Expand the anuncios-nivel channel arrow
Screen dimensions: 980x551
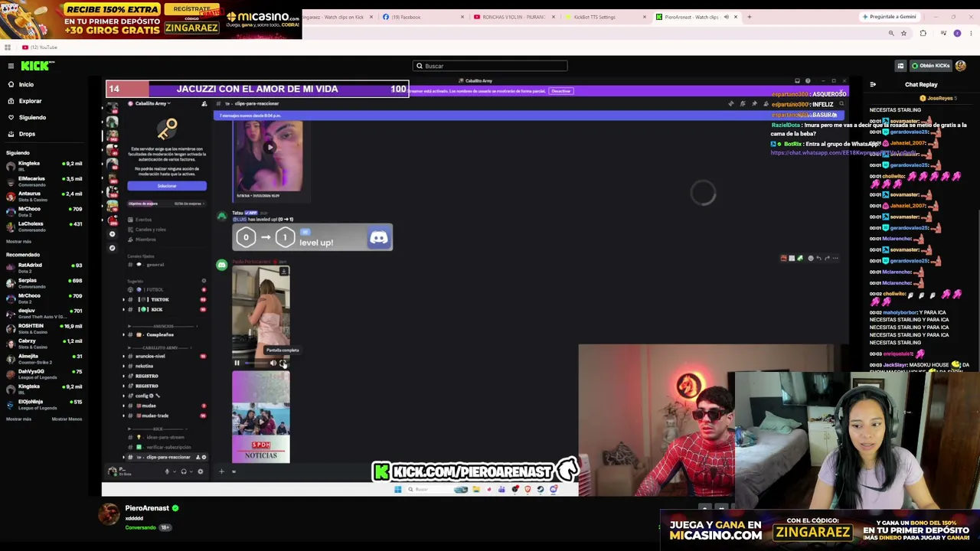tap(124, 356)
